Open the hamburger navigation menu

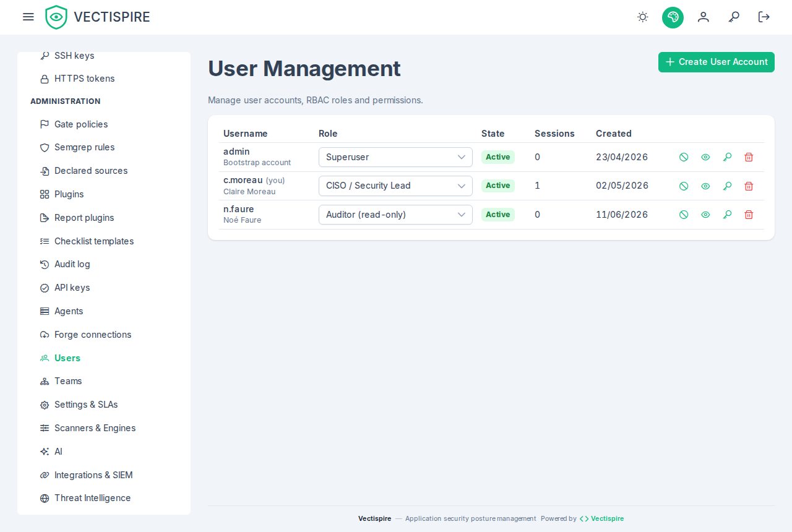pyautogui.click(x=28, y=17)
